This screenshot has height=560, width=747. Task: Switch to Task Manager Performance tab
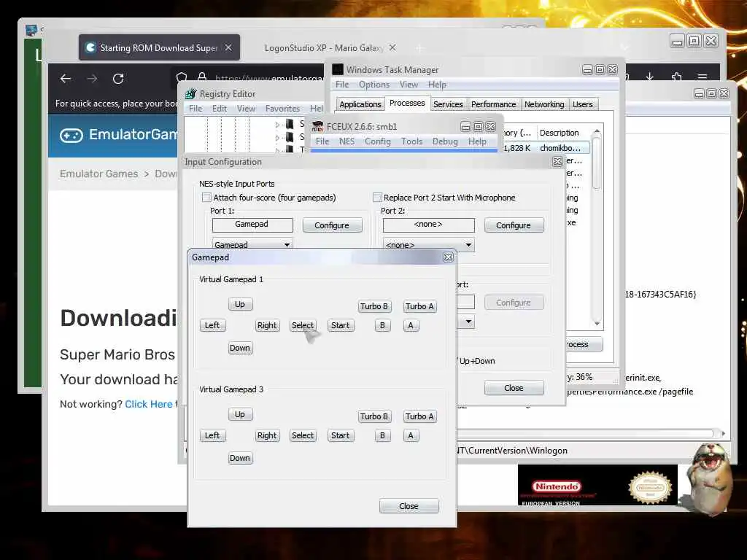click(494, 104)
